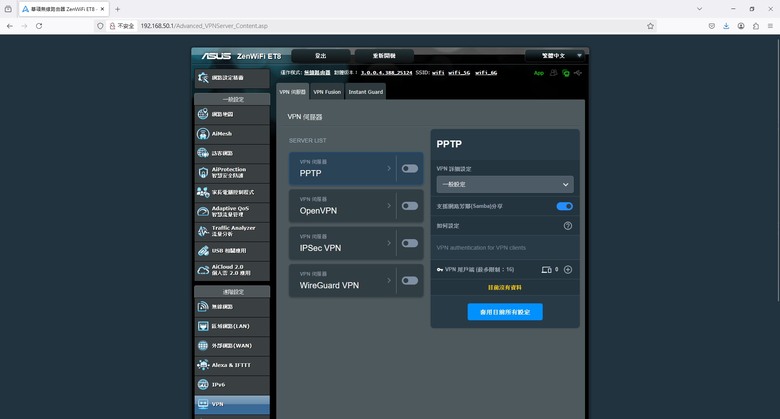The width and height of the screenshot is (780, 419).
Task: Open LAN settings icon in sidebar
Action: (x=203, y=326)
